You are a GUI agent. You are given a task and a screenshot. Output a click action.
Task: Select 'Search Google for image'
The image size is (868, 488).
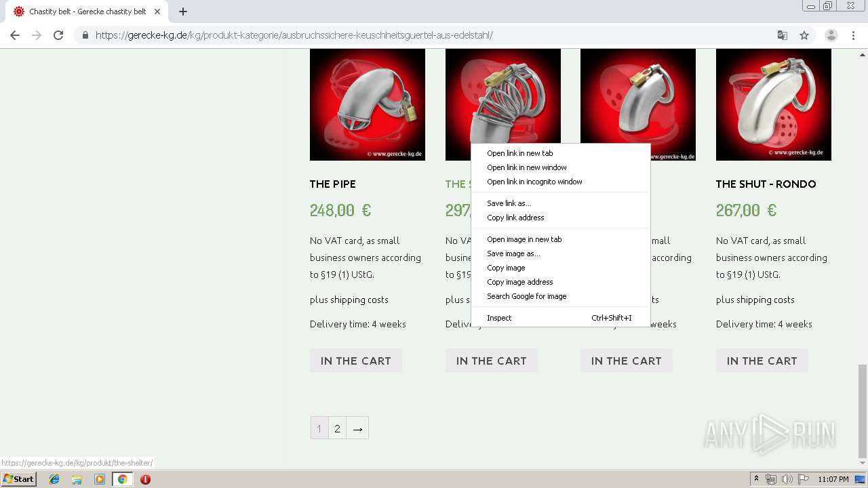point(560,296)
